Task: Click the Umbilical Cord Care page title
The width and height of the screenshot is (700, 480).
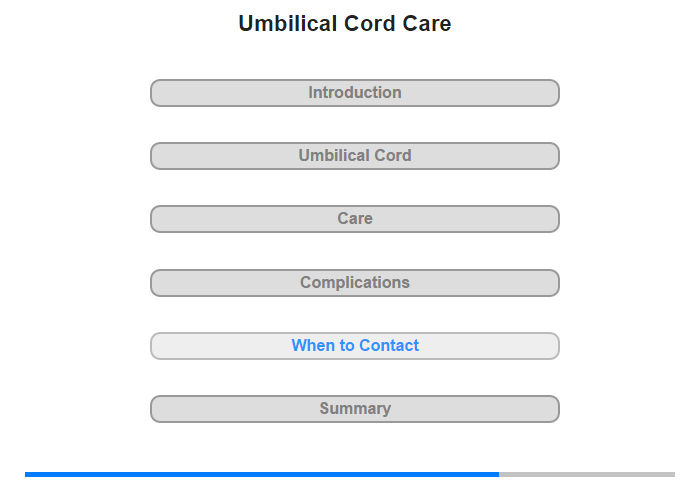Action: pos(344,24)
